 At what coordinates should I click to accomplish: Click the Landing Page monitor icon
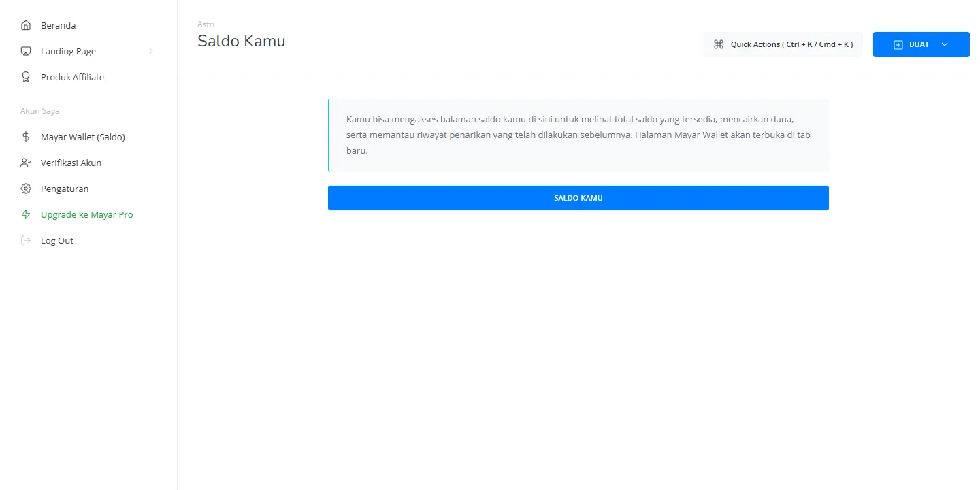(26, 51)
